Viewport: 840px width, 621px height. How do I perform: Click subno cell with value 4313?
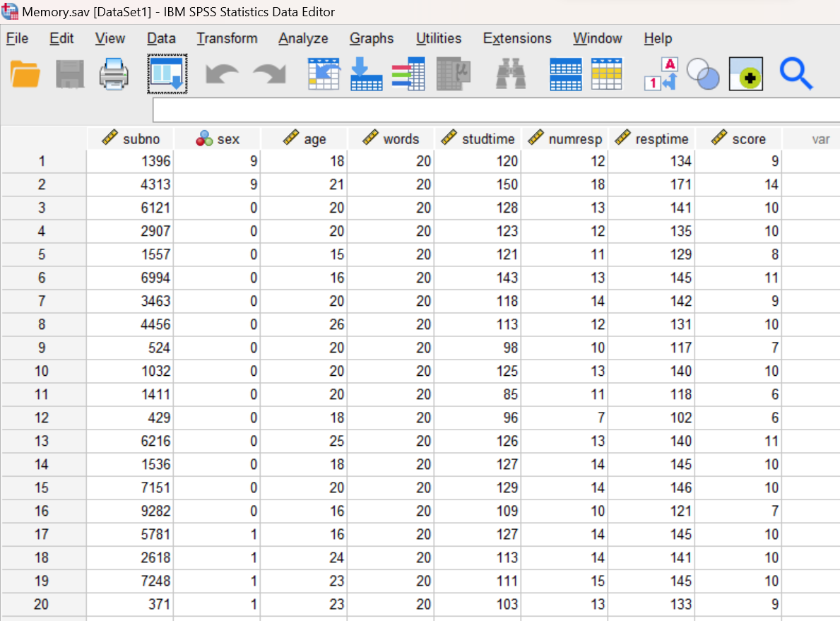(x=130, y=184)
